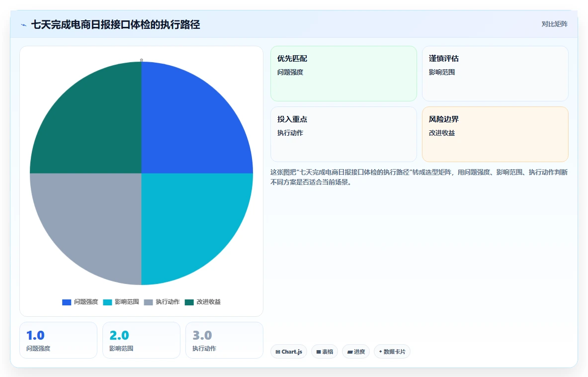Open the 谨慎评估 matrix card

pos(495,74)
